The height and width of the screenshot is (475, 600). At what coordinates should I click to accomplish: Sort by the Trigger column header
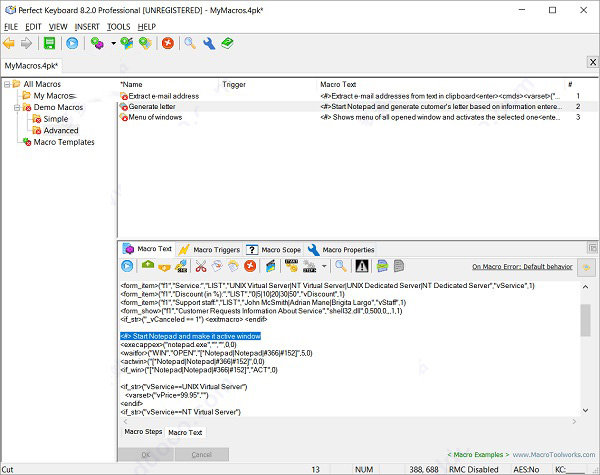268,85
